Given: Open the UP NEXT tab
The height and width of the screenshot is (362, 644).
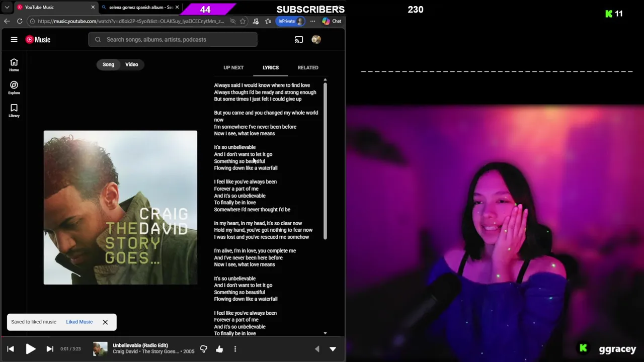Looking at the screenshot, I should tap(233, 67).
